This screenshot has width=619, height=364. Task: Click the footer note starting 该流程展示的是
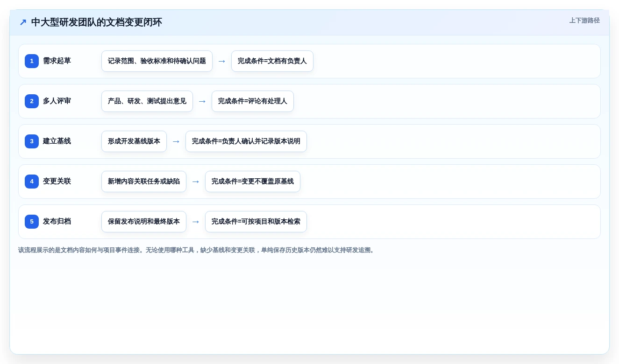coord(197,250)
